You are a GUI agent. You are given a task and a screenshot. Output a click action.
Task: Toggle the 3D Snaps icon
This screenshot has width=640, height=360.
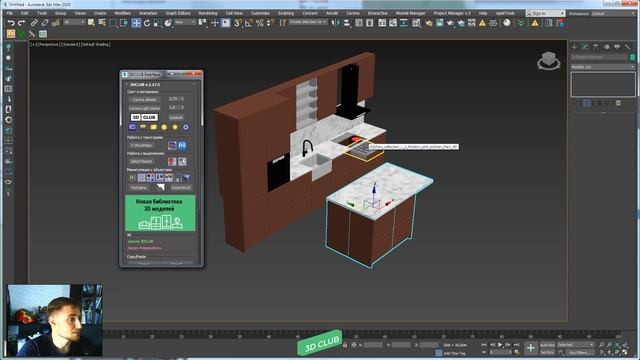point(238,23)
